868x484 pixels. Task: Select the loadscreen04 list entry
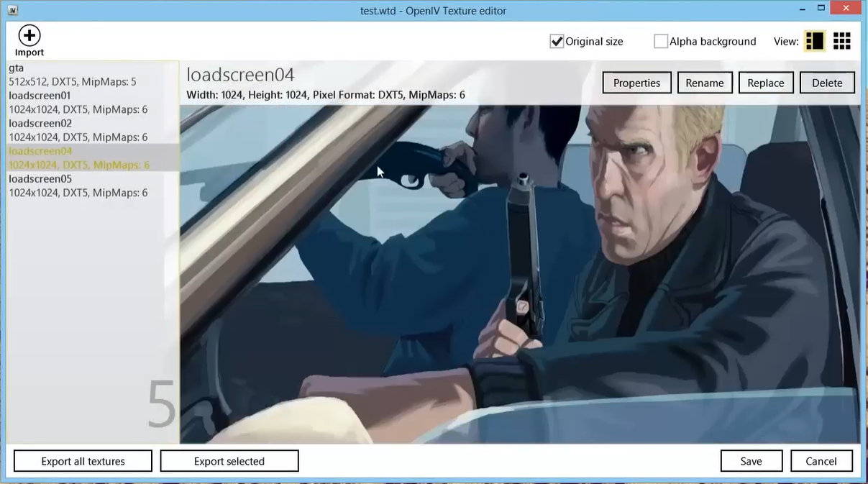click(92, 157)
